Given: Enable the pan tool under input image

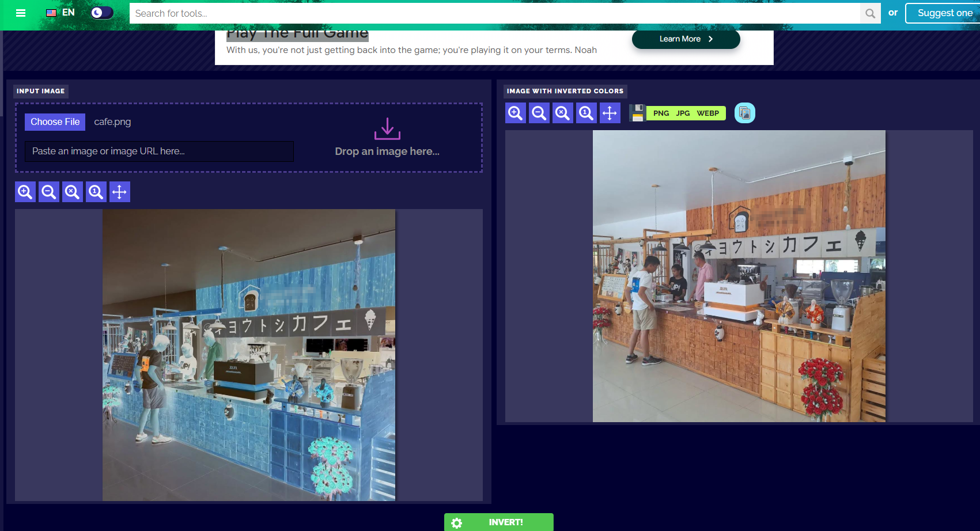Looking at the screenshot, I should [x=119, y=192].
